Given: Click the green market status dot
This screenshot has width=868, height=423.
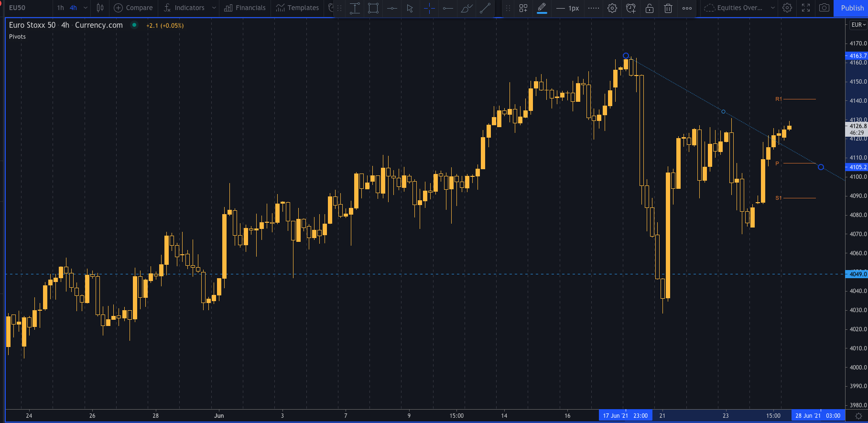Looking at the screenshot, I should (134, 25).
